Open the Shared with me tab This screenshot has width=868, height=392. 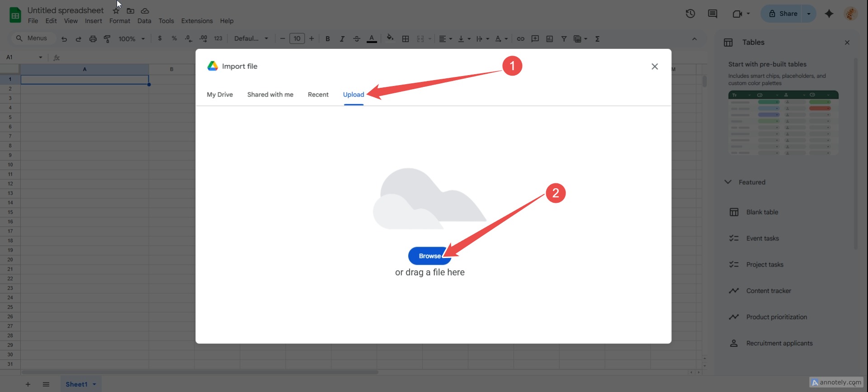270,95
